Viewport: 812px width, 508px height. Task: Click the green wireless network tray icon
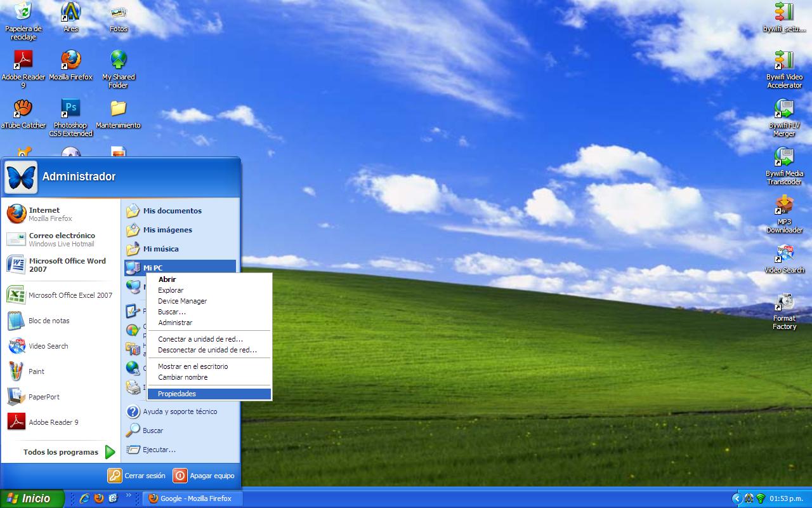[760, 498]
